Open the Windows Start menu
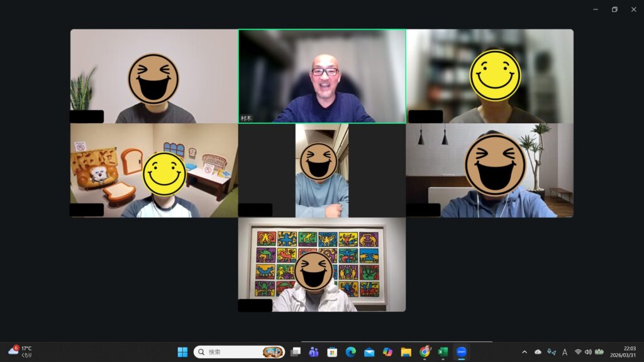644x362 pixels. (182, 352)
